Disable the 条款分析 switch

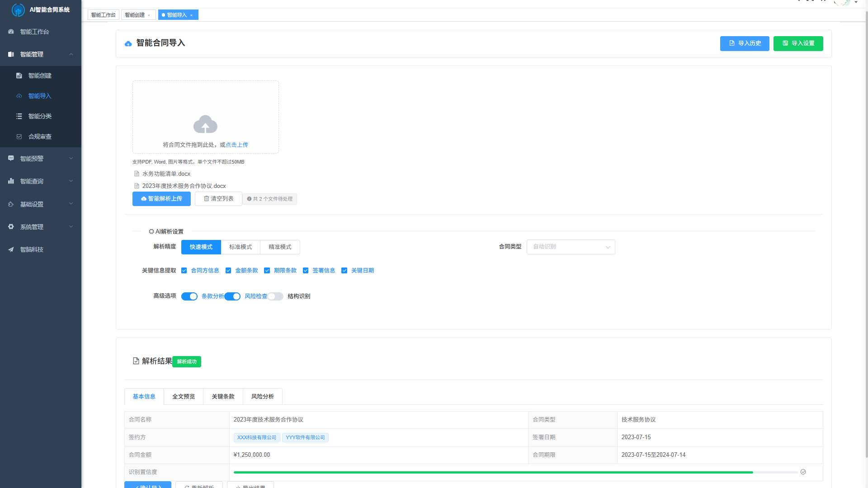189,296
